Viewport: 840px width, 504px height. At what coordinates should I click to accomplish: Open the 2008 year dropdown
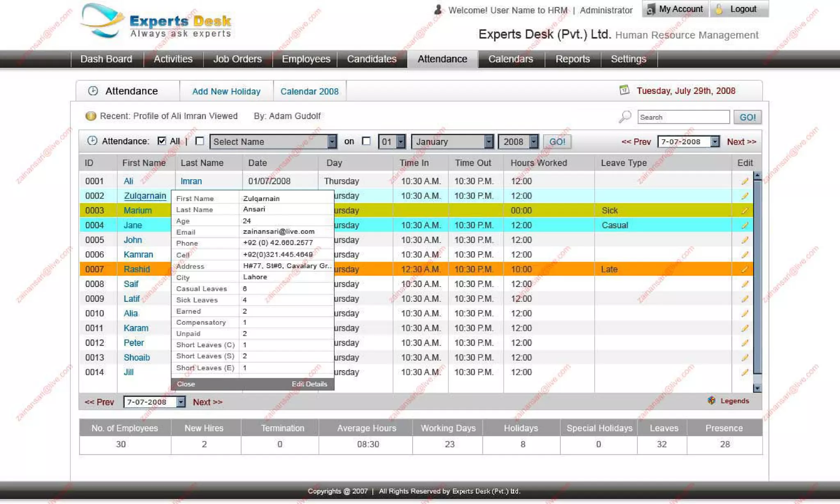point(533,141)
